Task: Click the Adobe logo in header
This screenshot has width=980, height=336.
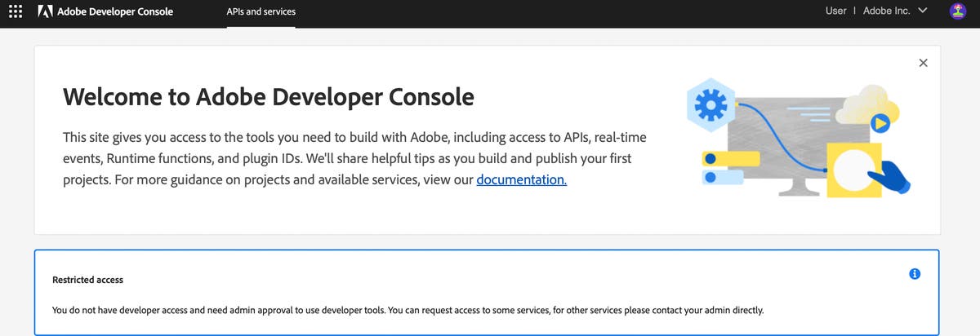Action: [46, 11]
